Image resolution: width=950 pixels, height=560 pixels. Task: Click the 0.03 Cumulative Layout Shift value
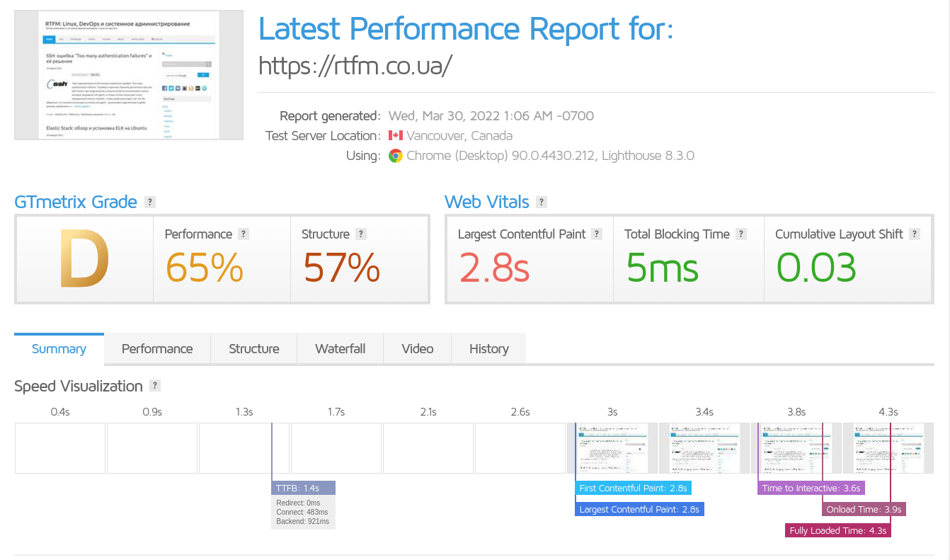pyautogui.click(x=816, y=268)
